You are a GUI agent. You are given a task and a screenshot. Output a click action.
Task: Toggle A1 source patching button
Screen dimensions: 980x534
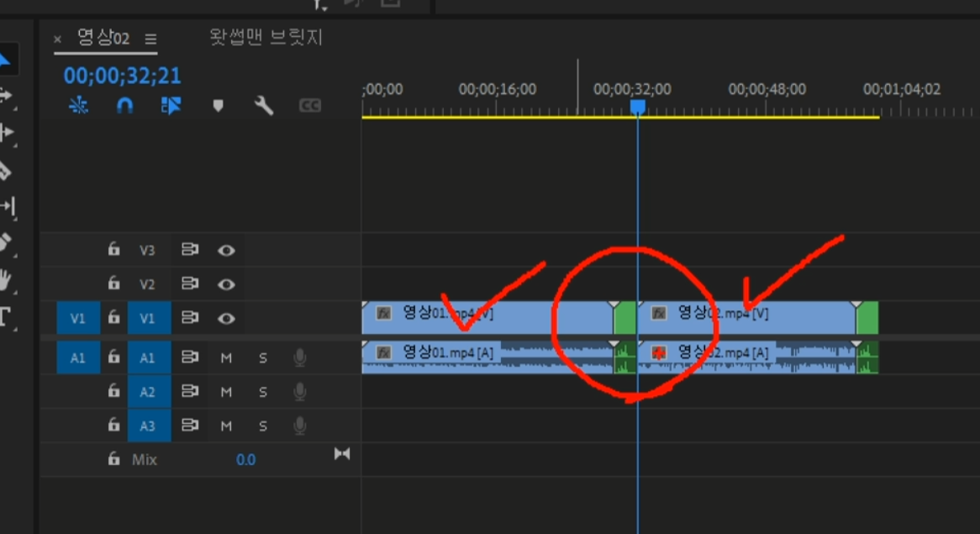click(78, 357)
